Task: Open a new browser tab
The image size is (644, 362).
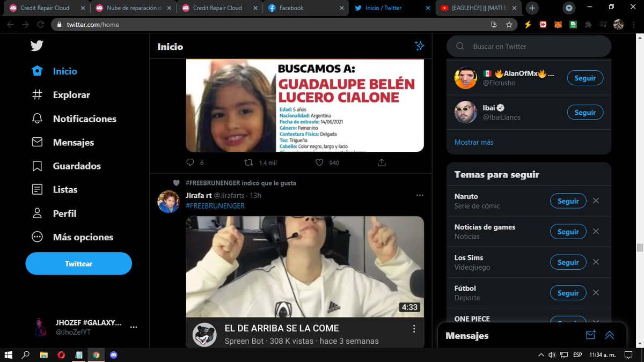Action: 532,8
